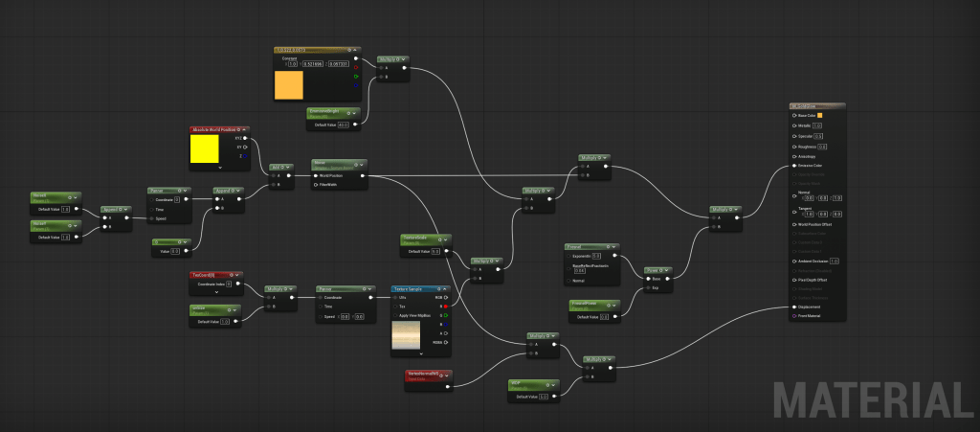
Task: Click the XYZ output pin of Absolute World Position
Action: pyautogui.click(x=245, y=138)
